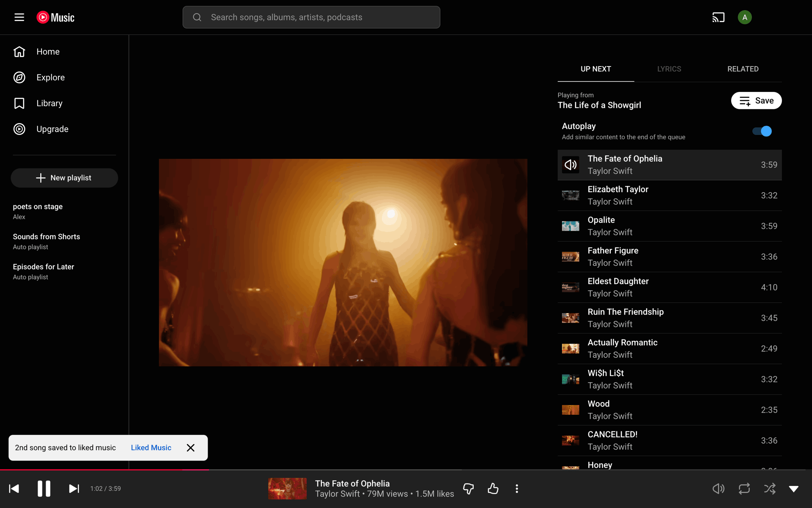Play Wi$h Li$t from the queue
This screenshot has width=812, height=508.
tap(669, 379)
